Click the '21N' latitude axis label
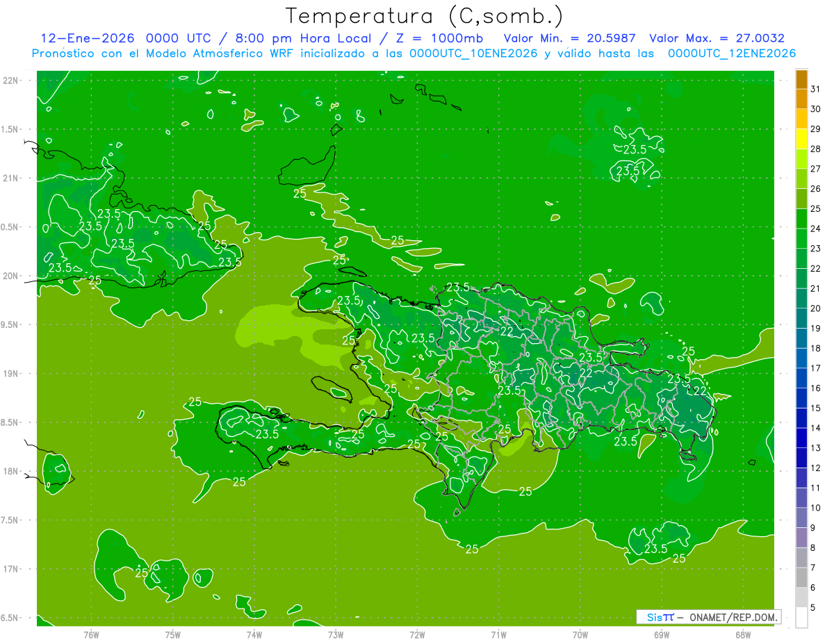 [x=10, y=178]
